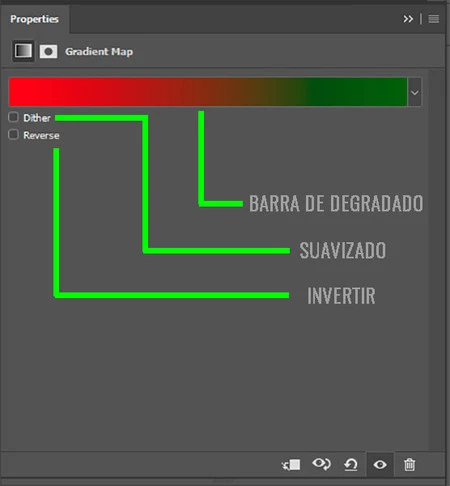450x486 pixels.
Task: Clip adjustment to layer below icon
Action: click(291, 465)
